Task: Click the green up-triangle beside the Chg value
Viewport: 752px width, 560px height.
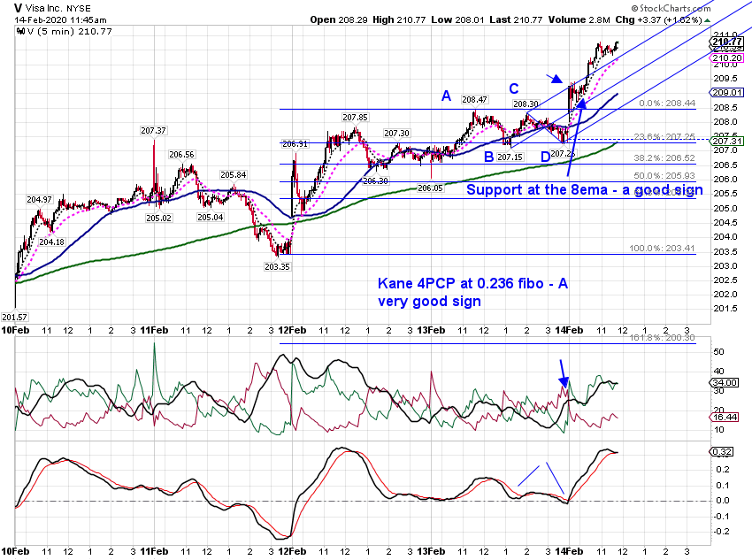Action: coord(708,20)
